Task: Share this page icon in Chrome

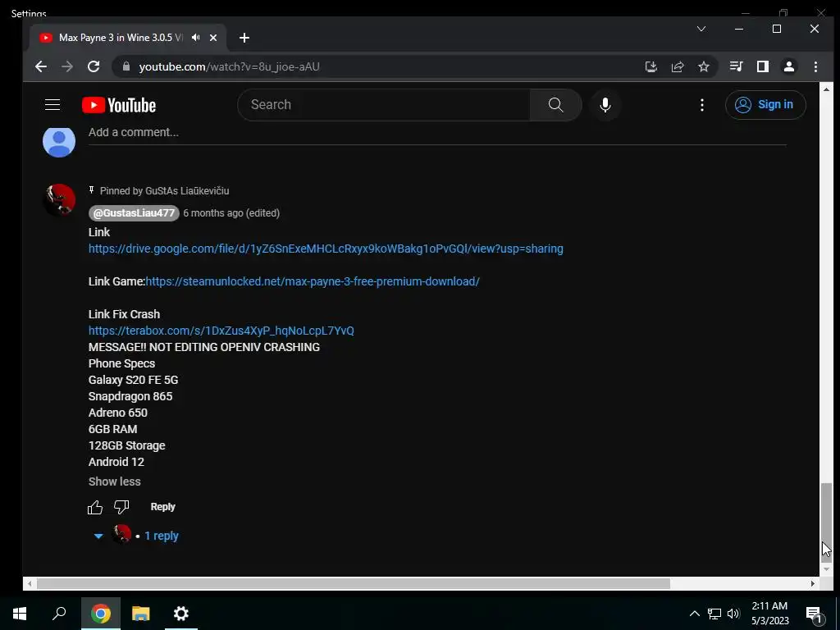Action: coord(677,66)
